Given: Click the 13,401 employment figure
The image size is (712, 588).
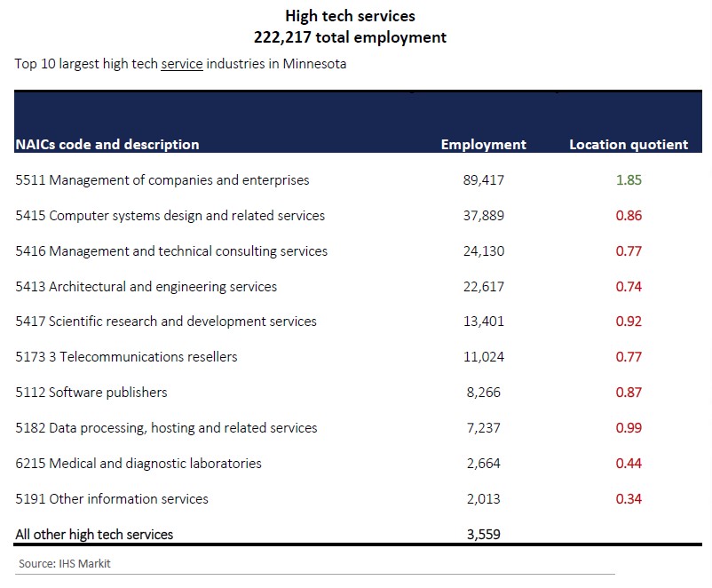Looking at the screenshot, I should pos(483,322).
